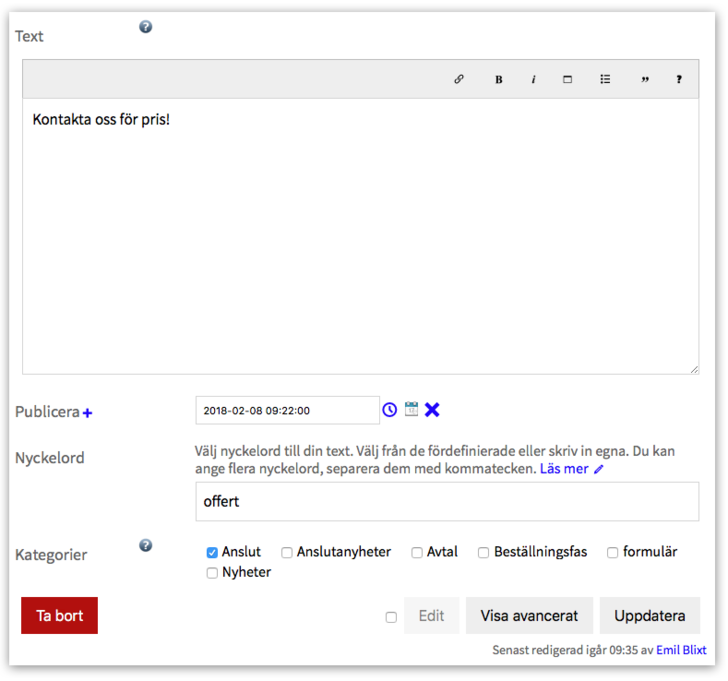The width and height of the screenshot is (728, 681).
Task: Uncheck the Anslut category checkbox
Action: coord(212,552)
